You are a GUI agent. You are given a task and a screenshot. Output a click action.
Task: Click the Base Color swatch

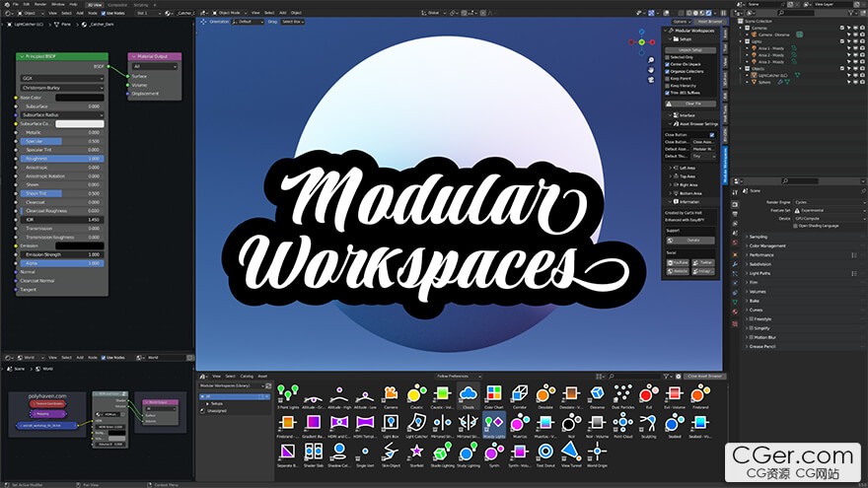tap(79, 98)
